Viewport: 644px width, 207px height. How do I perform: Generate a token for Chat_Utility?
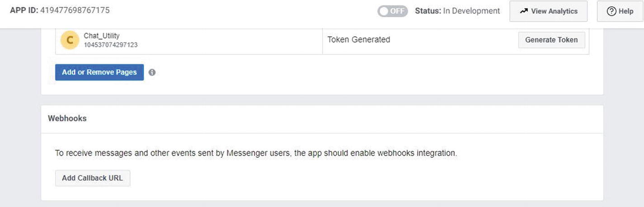tap(551, 40)
